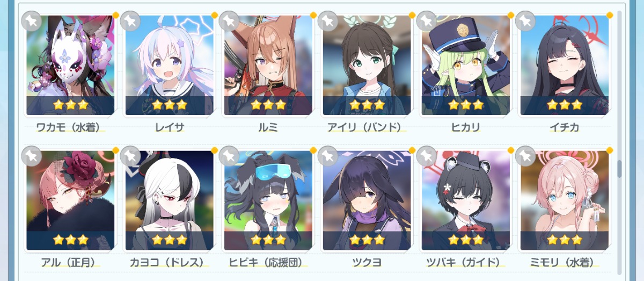This screenshot has width=644, height=281.
Task: Click the pin icon on ミモリ（水着） card
Action: coord(525,156)
